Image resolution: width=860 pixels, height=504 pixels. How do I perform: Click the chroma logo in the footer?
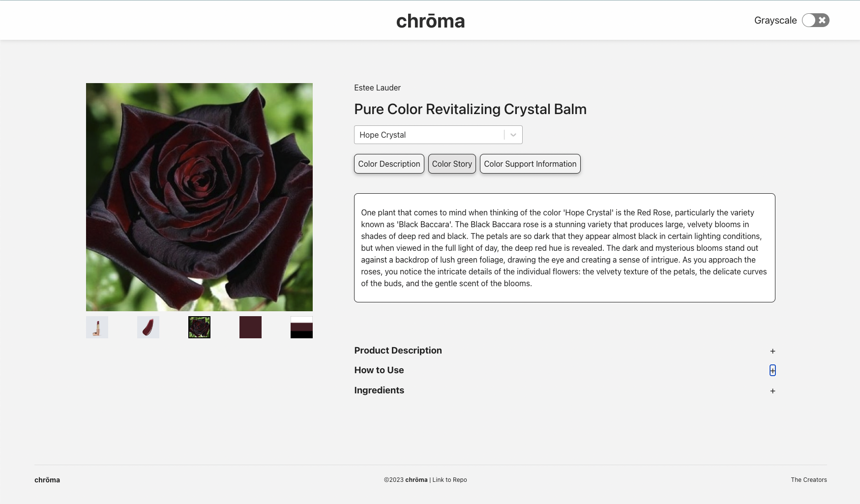click(47, 479)
